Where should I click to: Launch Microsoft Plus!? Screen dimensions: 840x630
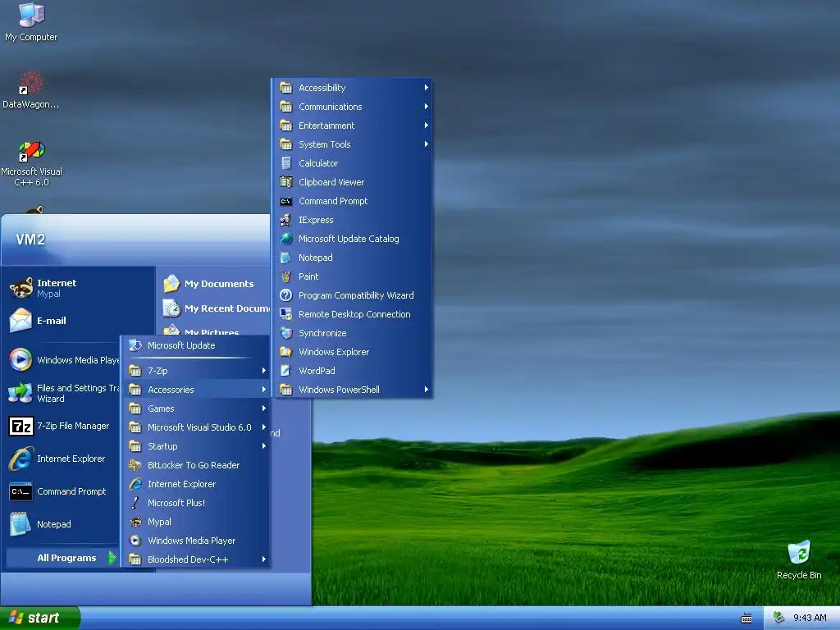(x=195, y=503)
